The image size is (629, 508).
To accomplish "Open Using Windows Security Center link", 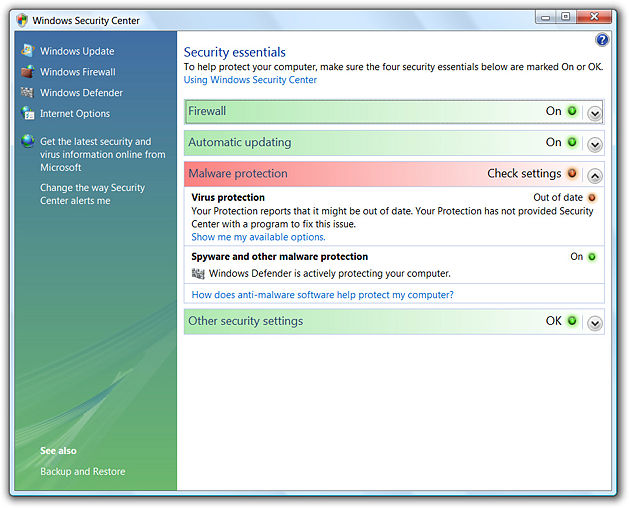I will point(250,80).
